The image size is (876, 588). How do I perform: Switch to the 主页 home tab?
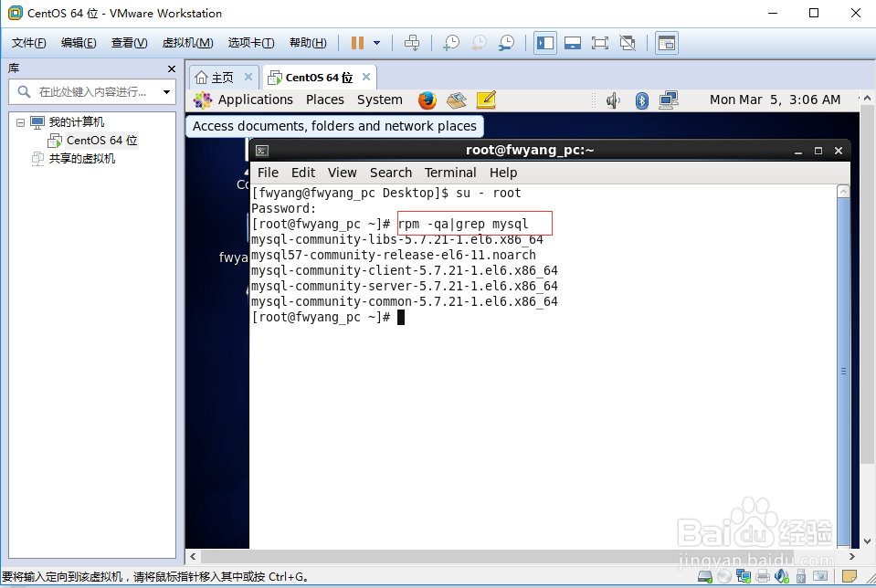click(222, 78)
